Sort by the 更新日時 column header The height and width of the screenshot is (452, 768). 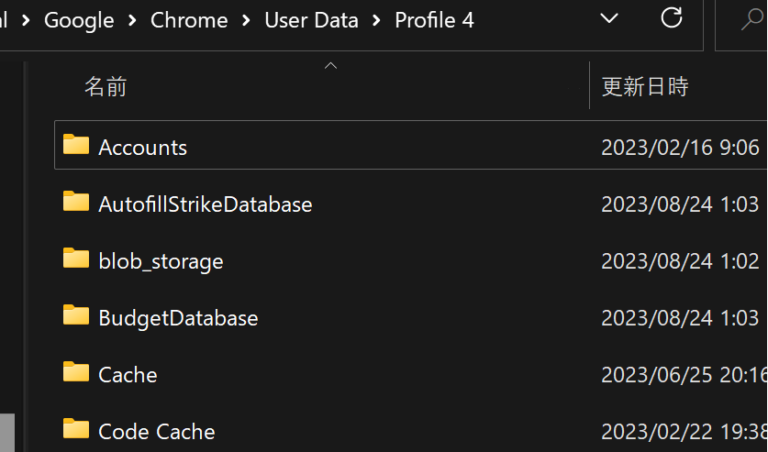(x=645, y=87)
